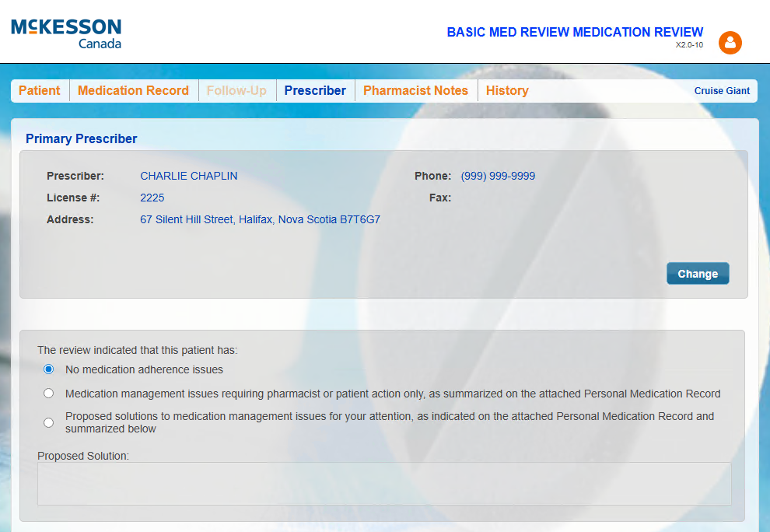Open the Pharmacist Notes tab
The image size is (770, 532).
tap(415, 90)
